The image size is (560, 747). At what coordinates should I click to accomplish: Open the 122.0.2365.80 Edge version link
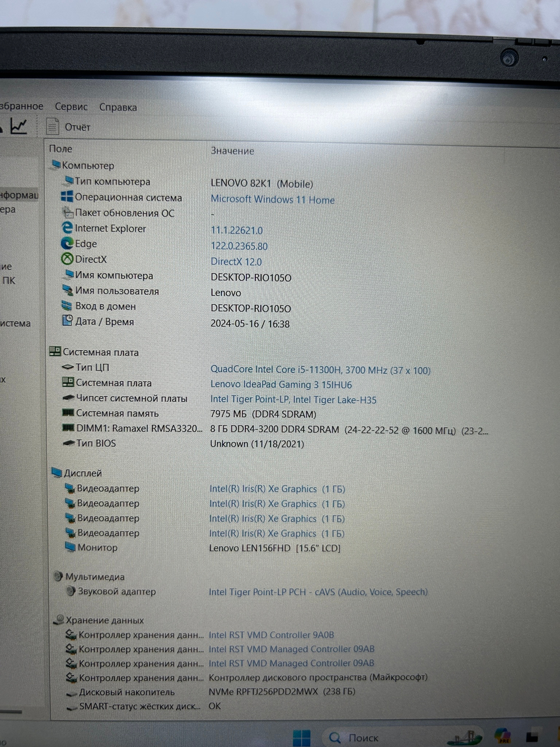239,246
